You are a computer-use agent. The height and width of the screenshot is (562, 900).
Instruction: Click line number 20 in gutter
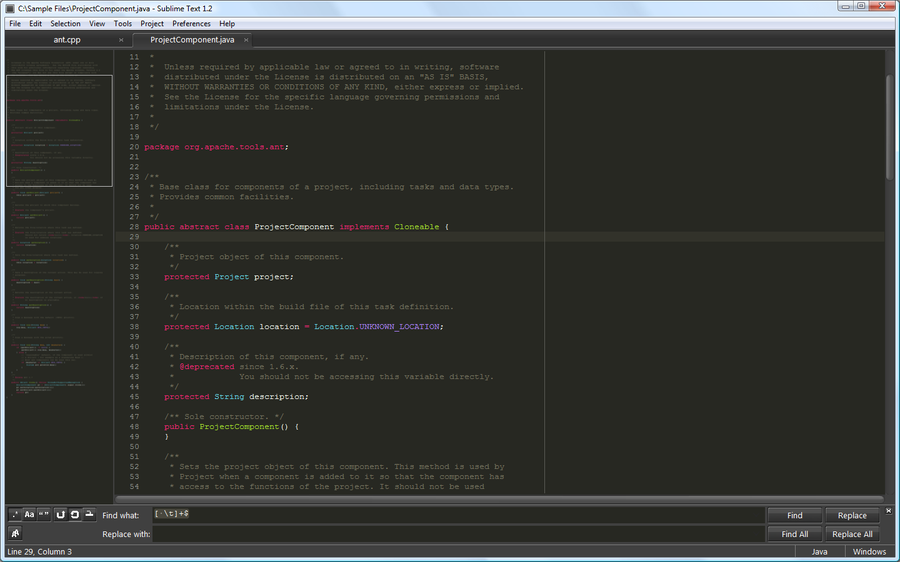click(x=134, y=147)
